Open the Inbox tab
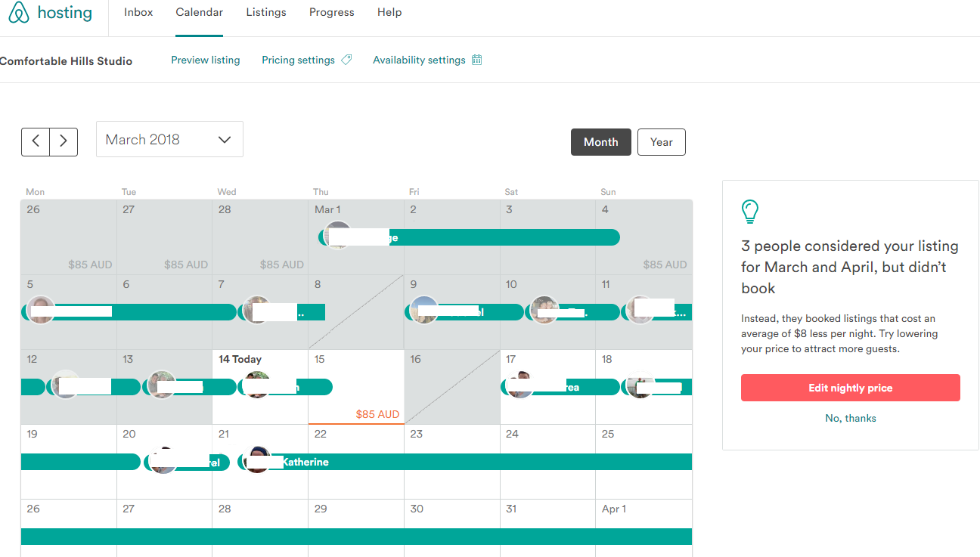980x557 pixels. coord(138,13)
